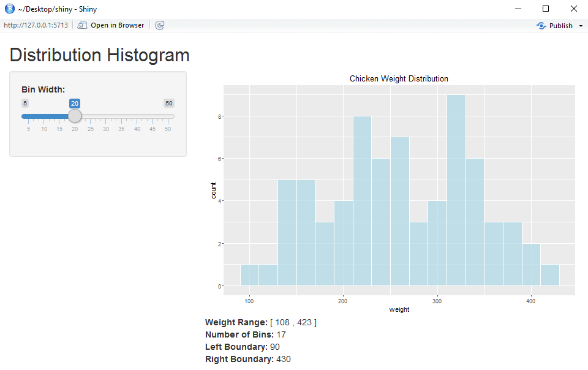Click the Open in Browser window icon
The width and height of the screenshot is (588, 370).
pos(82,25)
